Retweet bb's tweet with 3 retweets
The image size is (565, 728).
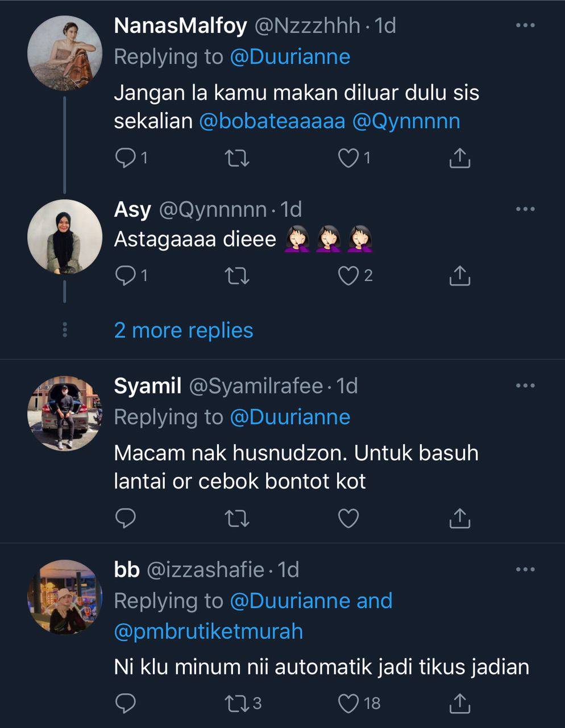237,704
